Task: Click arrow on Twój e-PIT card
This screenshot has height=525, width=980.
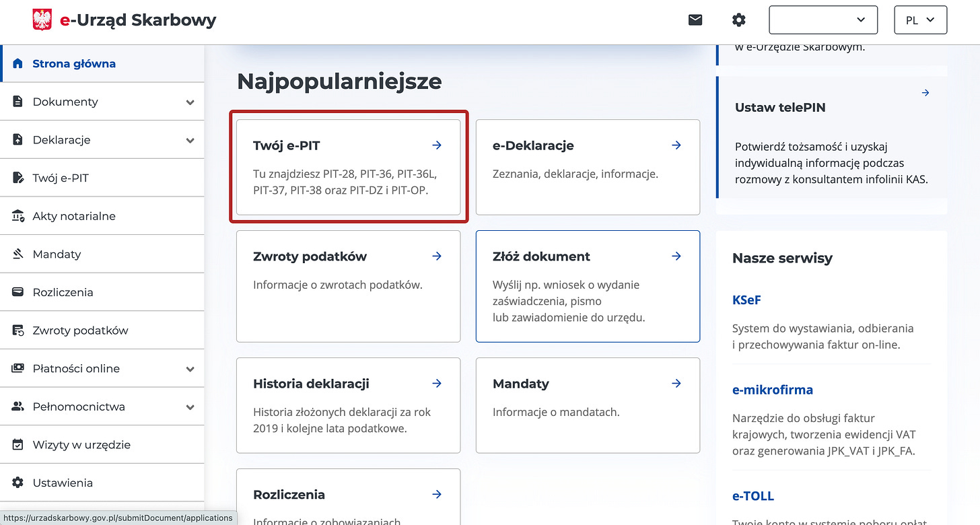Action: [437, 145]
